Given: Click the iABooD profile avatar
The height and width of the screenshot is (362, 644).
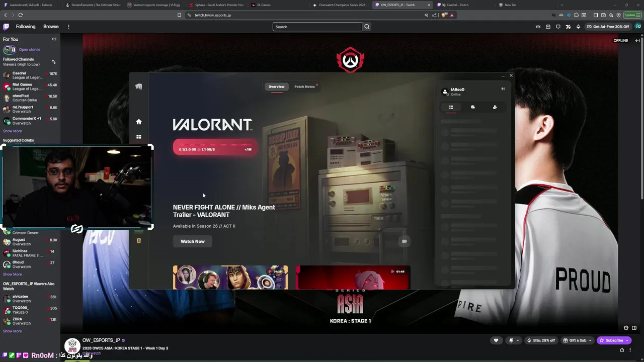Looking at the screenshot, I should (445, 92).
